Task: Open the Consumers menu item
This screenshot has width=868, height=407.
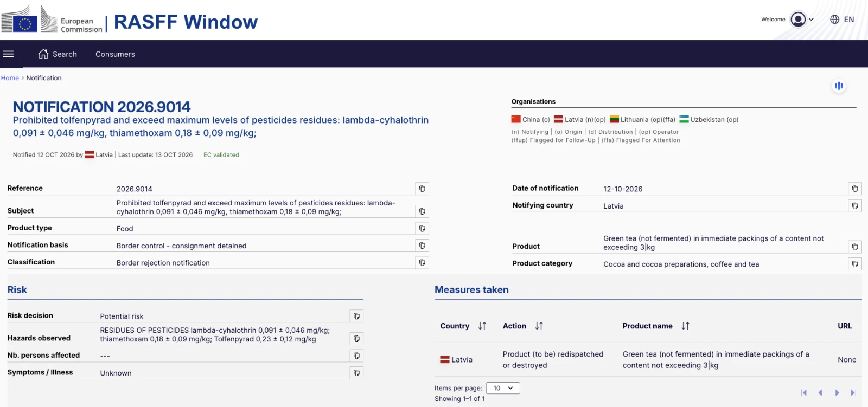Action: click(115, 54)
